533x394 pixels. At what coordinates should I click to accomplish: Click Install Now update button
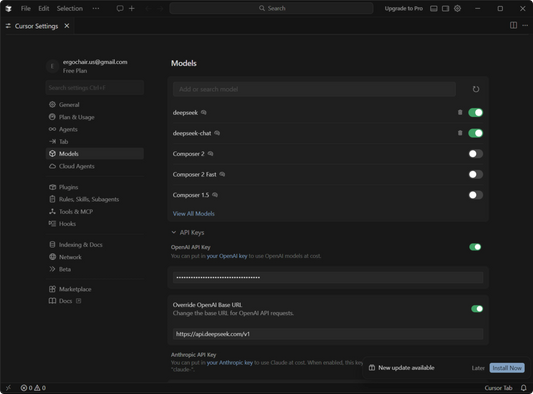(507, 368)
